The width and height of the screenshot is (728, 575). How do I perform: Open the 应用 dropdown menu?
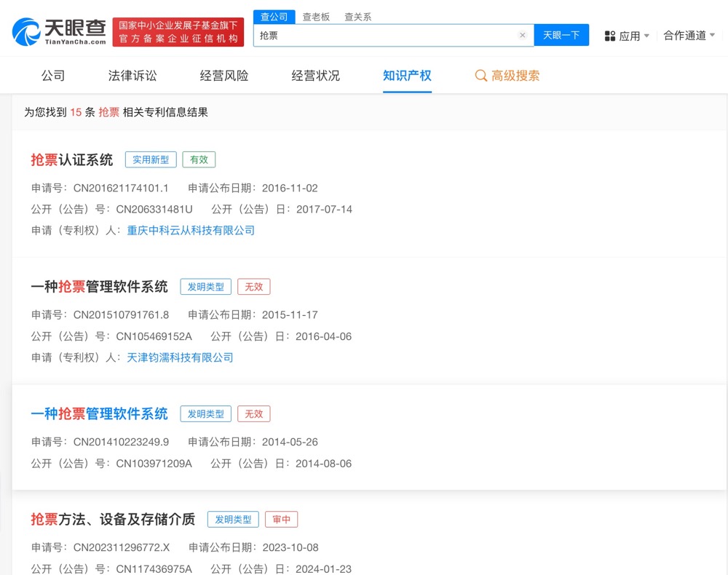pos(628,36)
